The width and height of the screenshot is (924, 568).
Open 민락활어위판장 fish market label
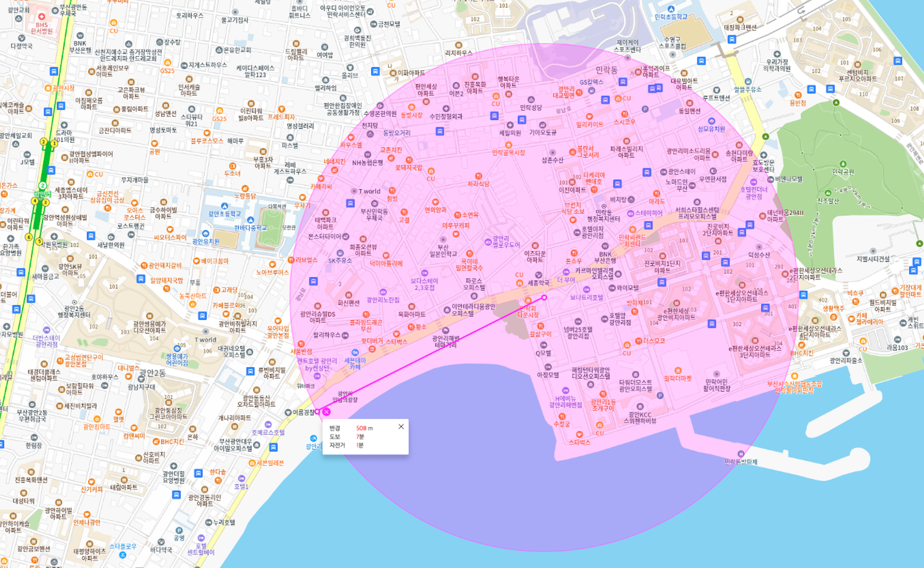pos(794,391)
